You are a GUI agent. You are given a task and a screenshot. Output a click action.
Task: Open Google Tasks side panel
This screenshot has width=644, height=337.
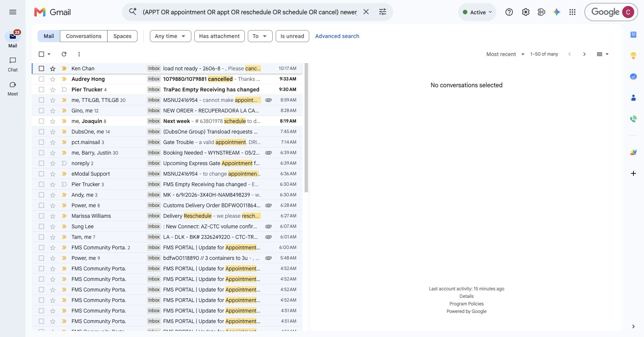(633, 77)
